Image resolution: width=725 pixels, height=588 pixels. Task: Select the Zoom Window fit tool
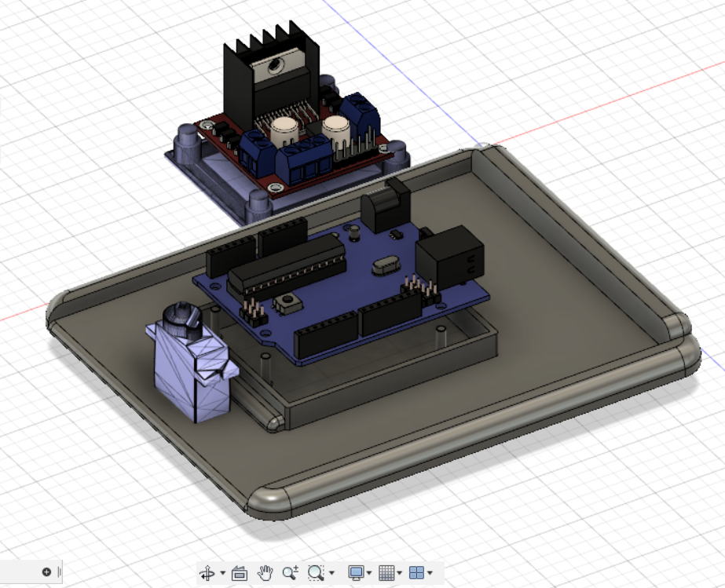click(316, 573)
